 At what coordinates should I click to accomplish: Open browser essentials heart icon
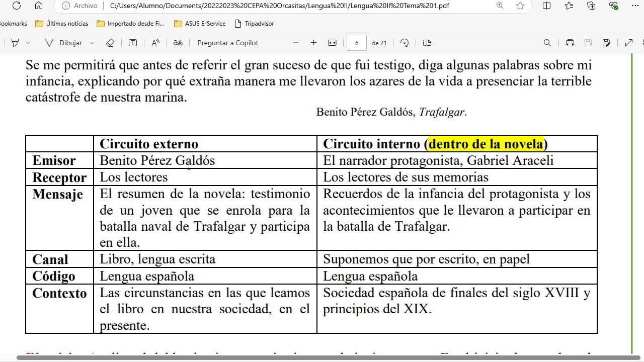click(x=613, y=6)
